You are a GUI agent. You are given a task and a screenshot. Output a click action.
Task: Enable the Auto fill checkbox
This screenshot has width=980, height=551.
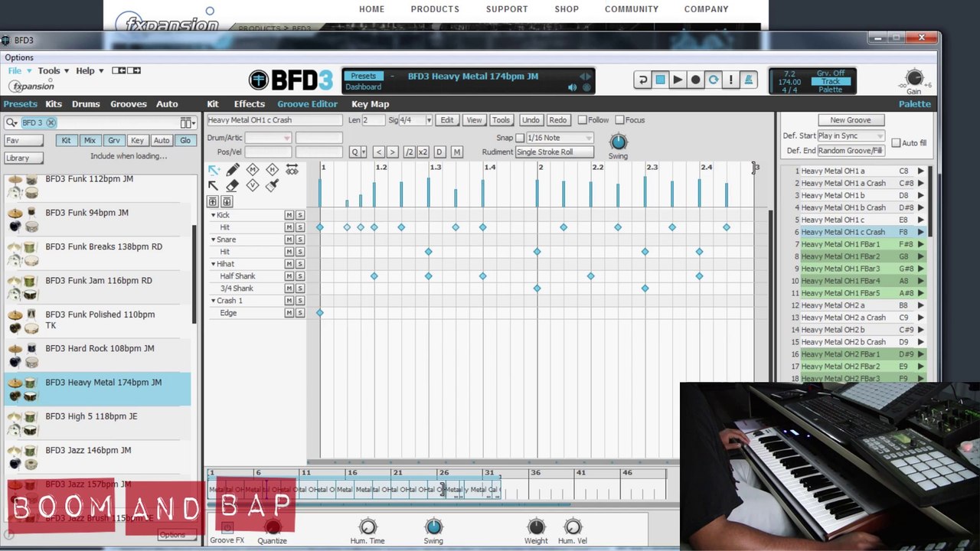point(896,143)
